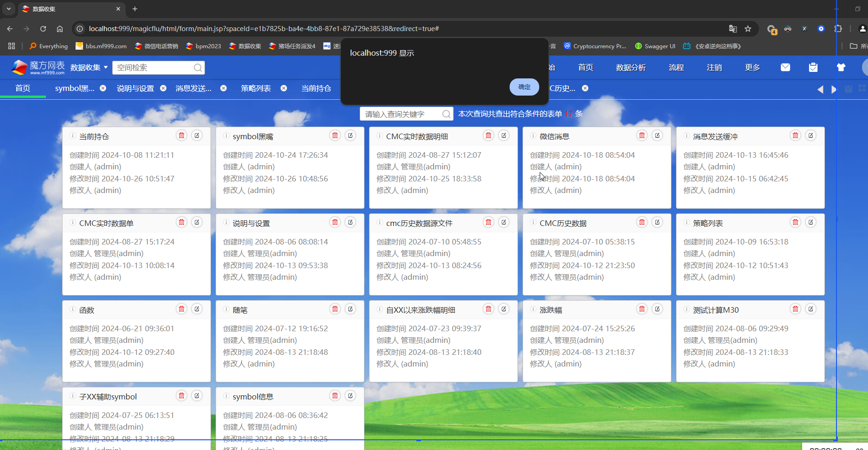Screen dimensions: 868x450
Task: Show info for 策略列表 card
Action: click(x=687, y=223)
